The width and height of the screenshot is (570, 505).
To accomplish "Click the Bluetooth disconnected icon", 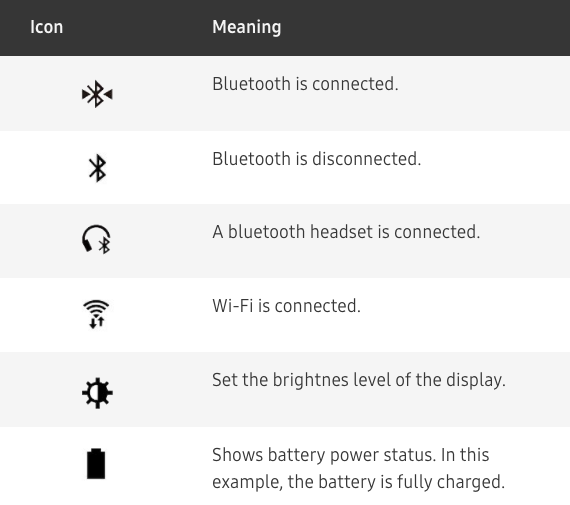I will (x=97, y=168).
